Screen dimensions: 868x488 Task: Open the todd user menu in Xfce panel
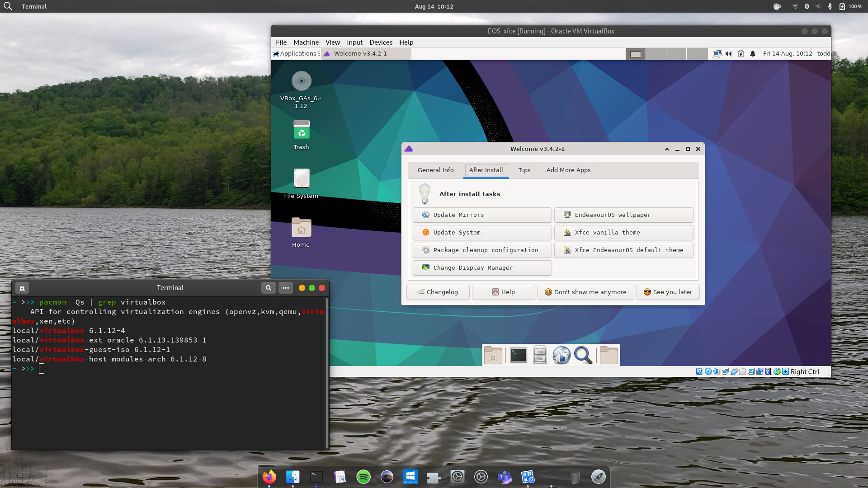[824, 54]
